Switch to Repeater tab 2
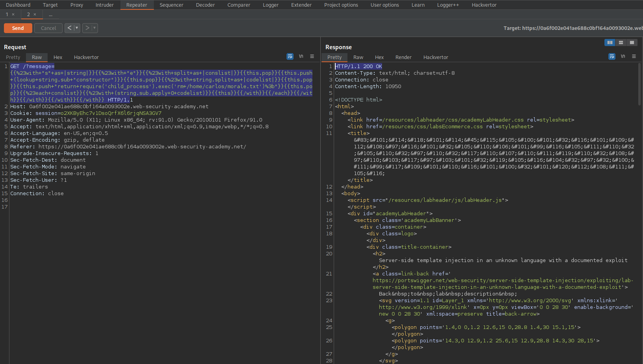The height and width of the screenshot is (364, 643). click(x=28, y=15)
